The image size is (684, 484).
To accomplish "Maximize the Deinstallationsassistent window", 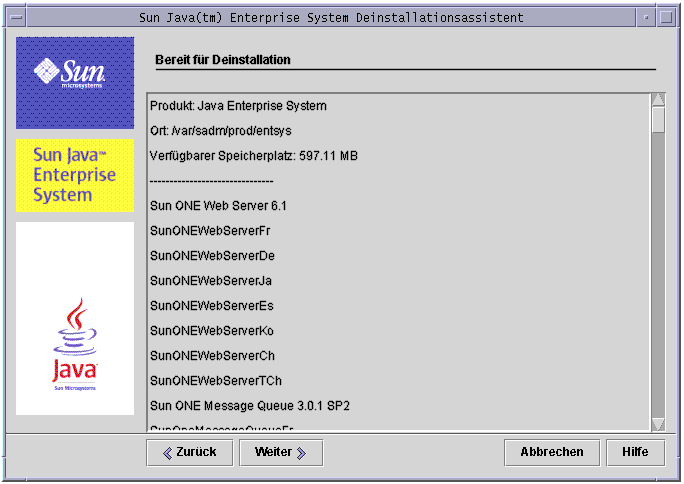I will coord(666,18).
